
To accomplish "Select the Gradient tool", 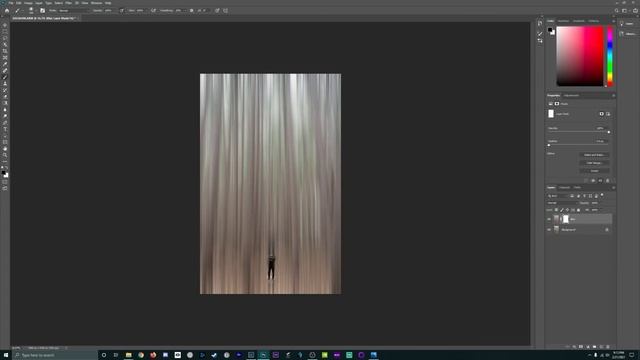I will [5, 103].
